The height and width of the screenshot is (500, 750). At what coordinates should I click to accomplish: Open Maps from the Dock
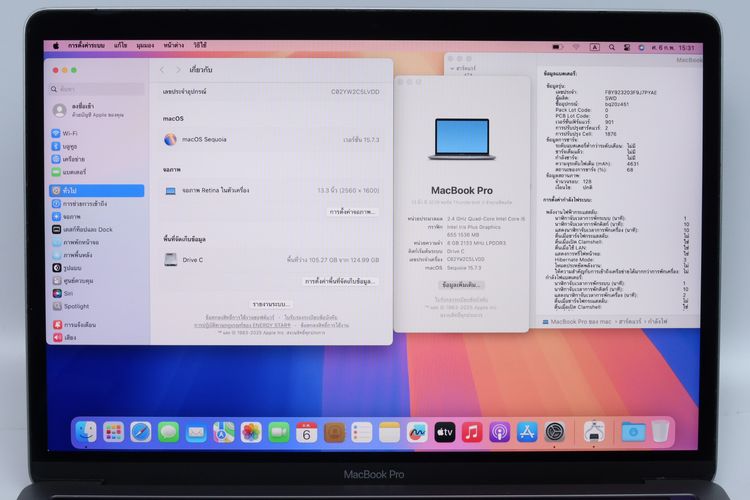pos(223,433)
